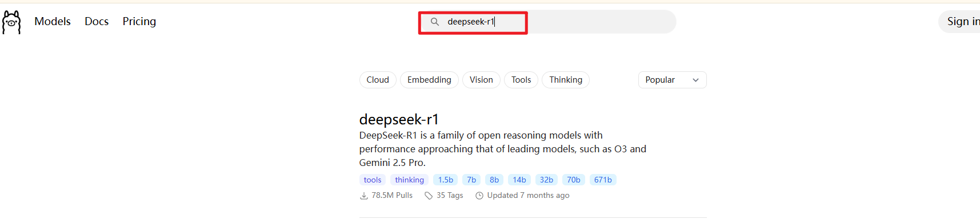Viewport: 980px width, 223px height.
Task: Open the Popular sort dropdown
Action: click(x=672, y=80)
